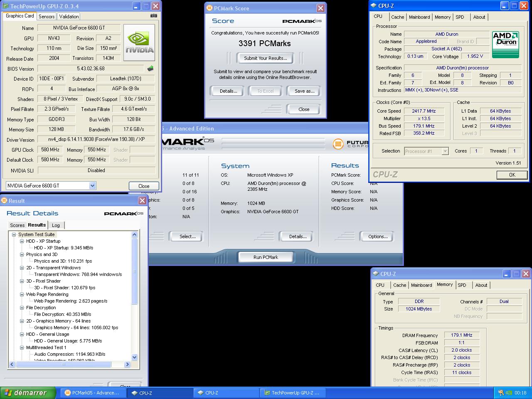Screen dimensions: 532x399
Task: Open the démarrer Start menu
Action: click(x=29, y=393)
